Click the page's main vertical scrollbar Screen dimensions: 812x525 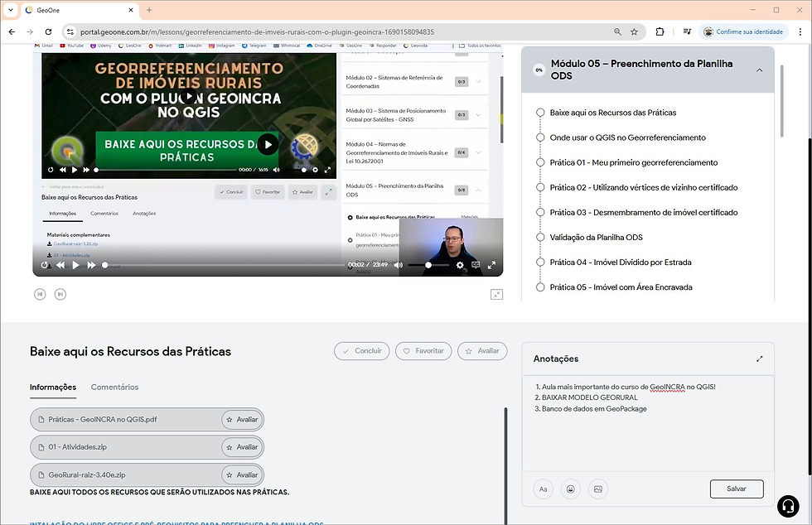(810, 306)
